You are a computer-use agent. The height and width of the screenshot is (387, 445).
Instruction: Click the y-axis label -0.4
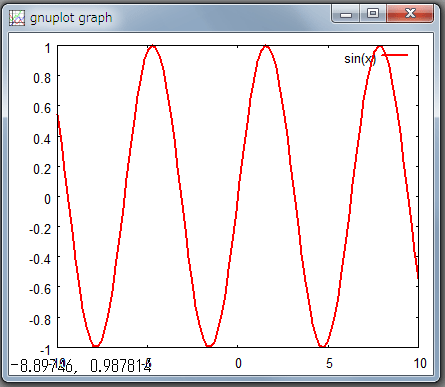[x=40, y=259]
